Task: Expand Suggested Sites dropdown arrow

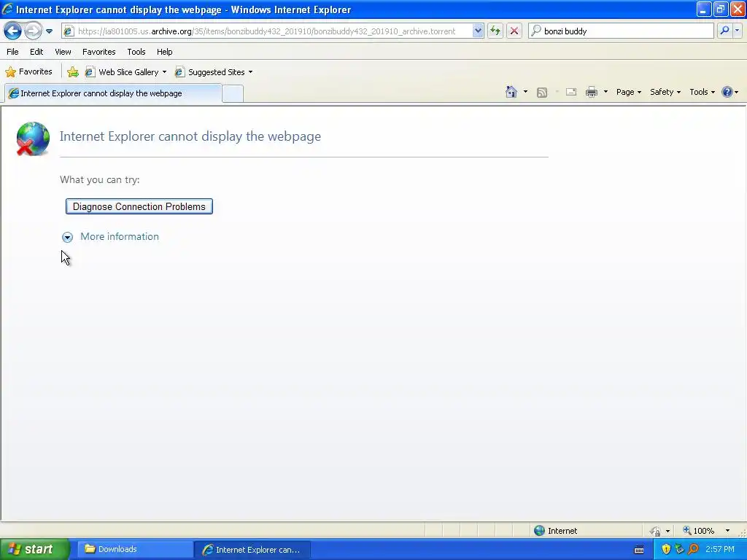Action: 251,72
